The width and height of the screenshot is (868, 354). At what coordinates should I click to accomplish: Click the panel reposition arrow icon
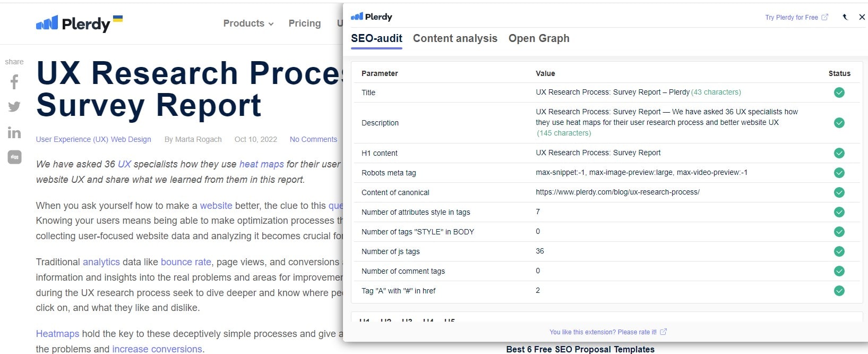tap(845, 17)
